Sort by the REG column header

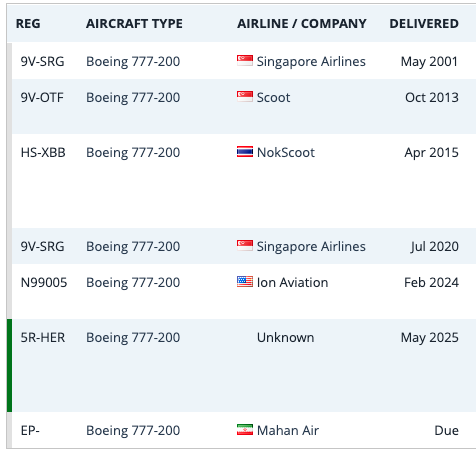(x=28, y=24)
